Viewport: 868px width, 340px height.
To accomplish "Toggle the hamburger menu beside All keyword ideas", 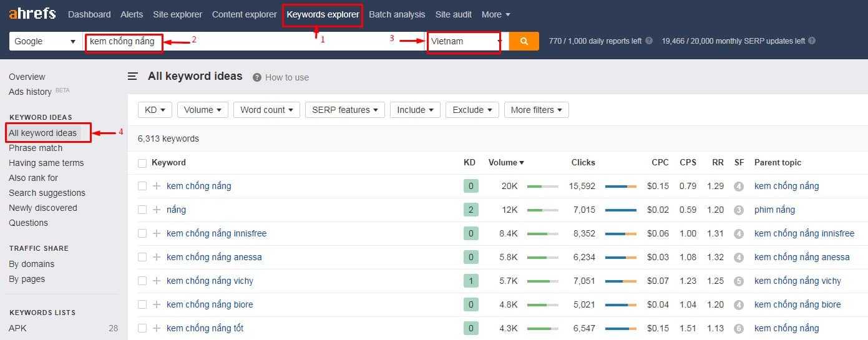I will click(x=132, y=77).
